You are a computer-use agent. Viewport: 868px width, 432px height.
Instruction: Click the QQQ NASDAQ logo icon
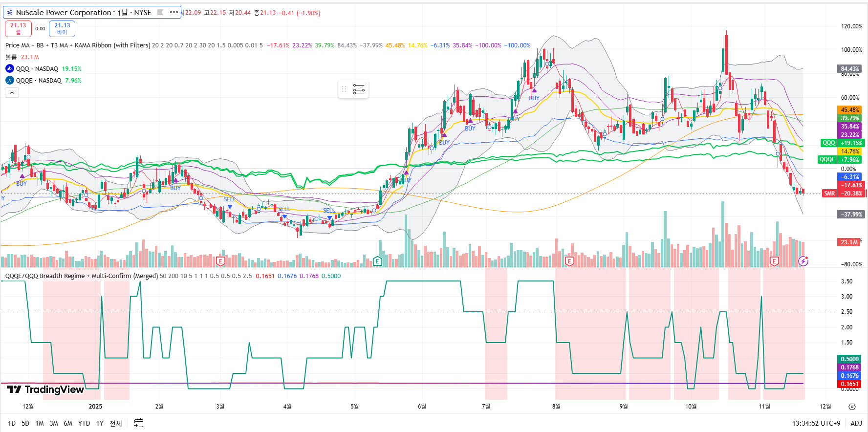click(10, 69)
